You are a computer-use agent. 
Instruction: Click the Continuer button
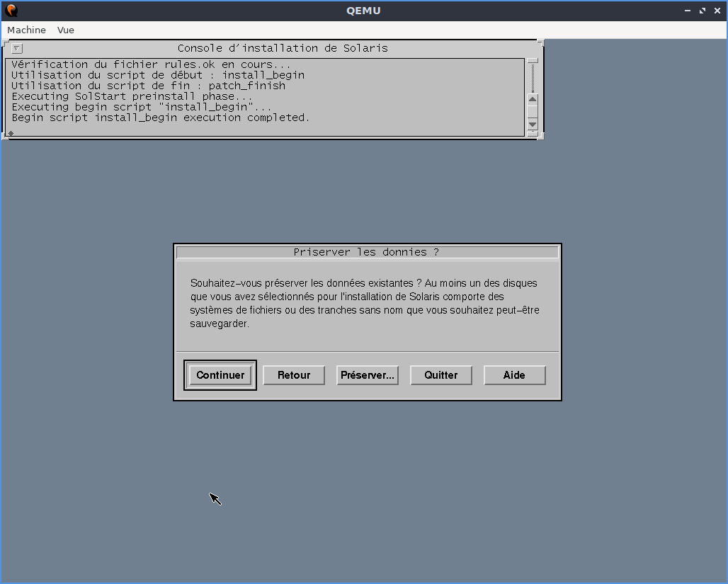220,375
